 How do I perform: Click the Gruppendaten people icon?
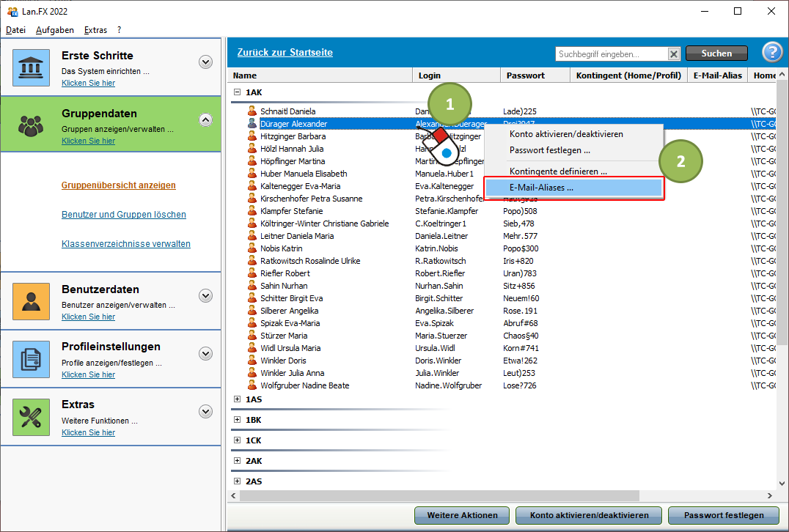[x=31, y=125]
